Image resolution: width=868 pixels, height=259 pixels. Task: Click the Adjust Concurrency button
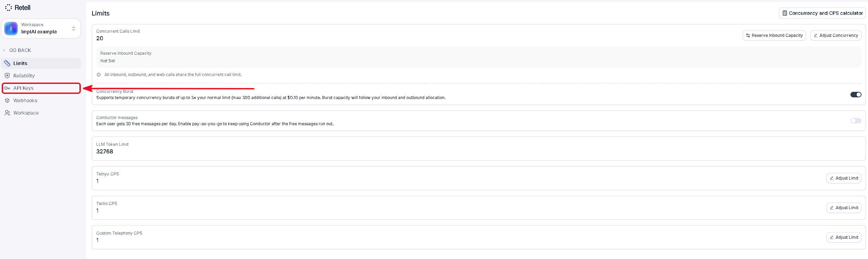point(836,35)
